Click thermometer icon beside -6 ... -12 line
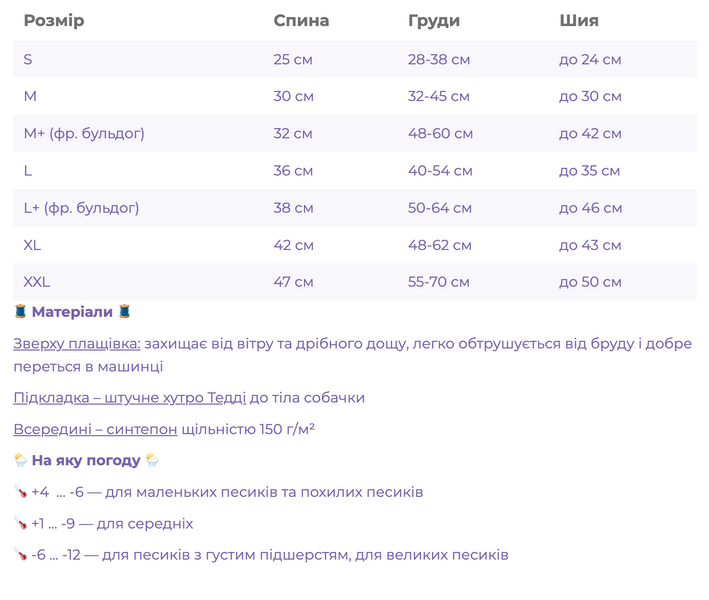Viewport: 709px width, 600px height. tap(20, 554)
